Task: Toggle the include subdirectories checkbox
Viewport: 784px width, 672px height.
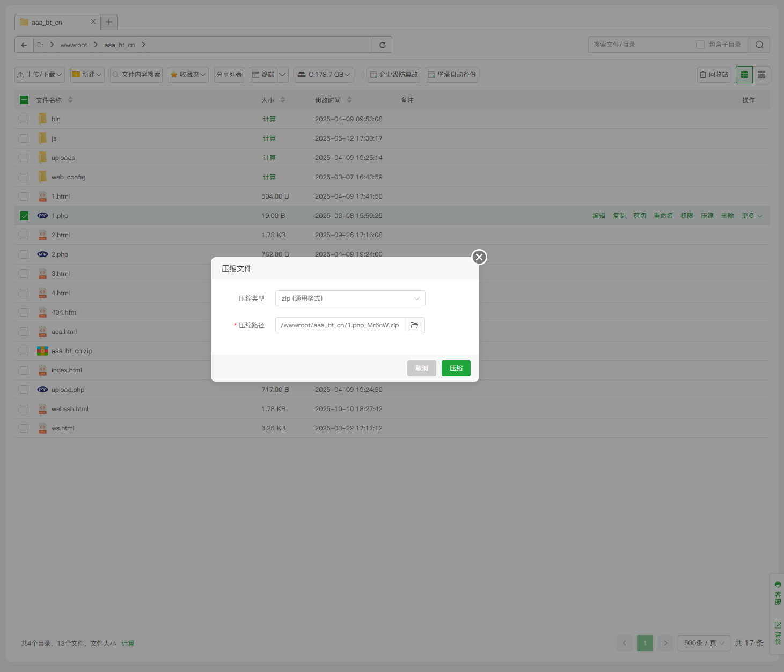Action: point(700,45)
